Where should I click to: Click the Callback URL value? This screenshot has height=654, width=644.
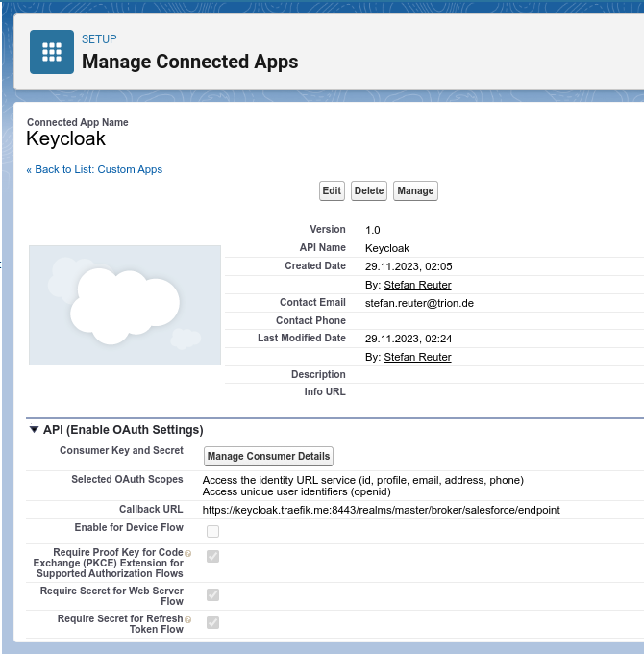coord(381,510)
